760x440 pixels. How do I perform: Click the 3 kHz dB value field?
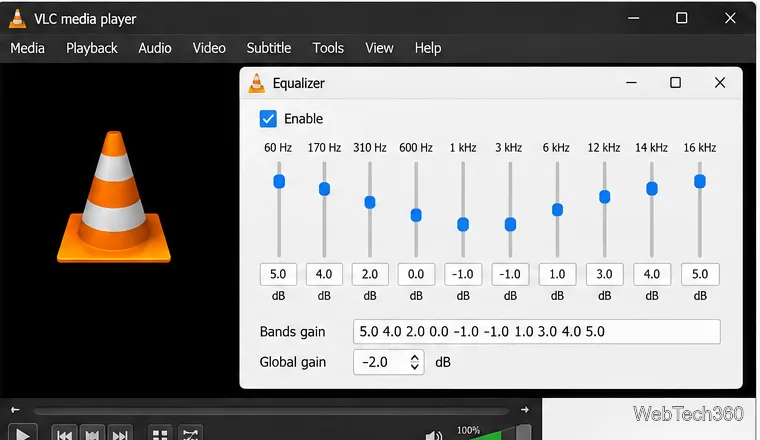click(510, 274)
